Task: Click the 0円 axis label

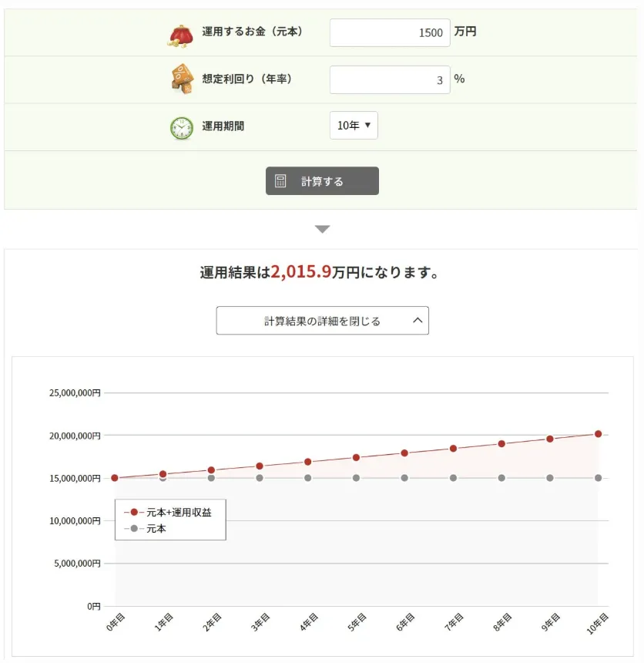Action: pyautogui.click(x=94, y=607)
